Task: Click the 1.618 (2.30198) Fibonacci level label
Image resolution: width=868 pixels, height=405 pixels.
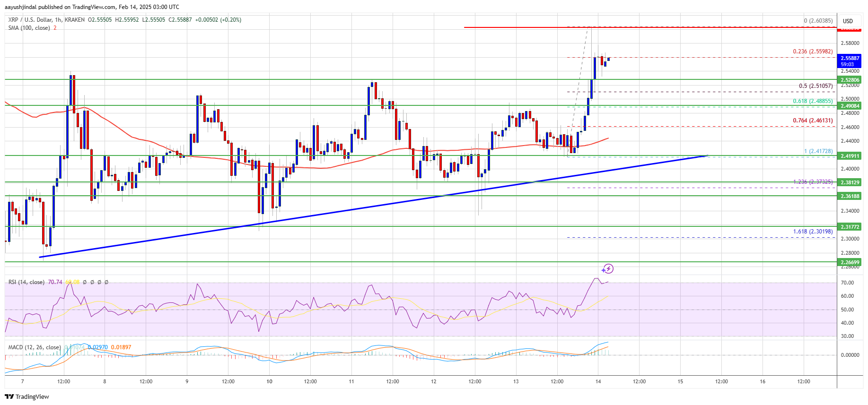Action: pos(813,232)
